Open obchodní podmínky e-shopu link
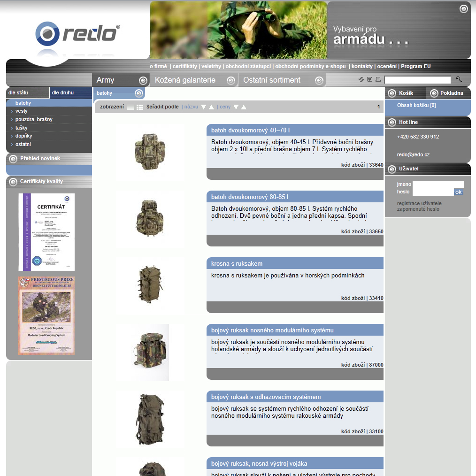476x476 pixels. pyautogui.click(x=310, y=66)
